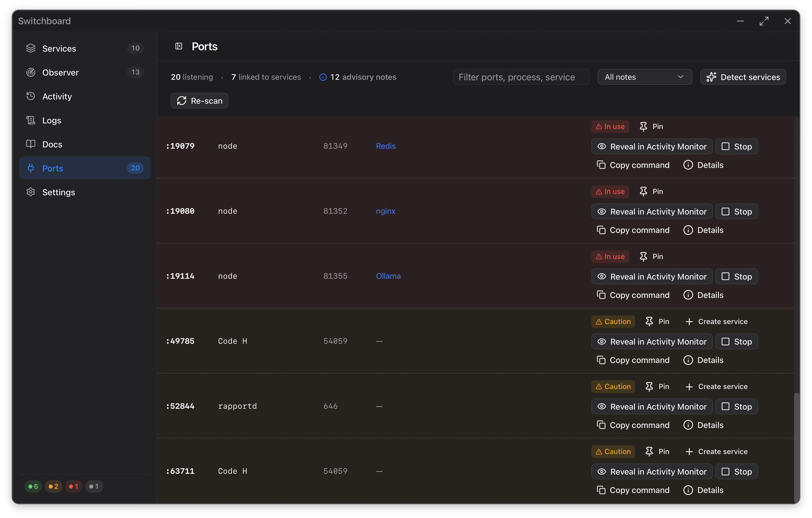
Task: Pin port 19080
Action: coord(651,191)
